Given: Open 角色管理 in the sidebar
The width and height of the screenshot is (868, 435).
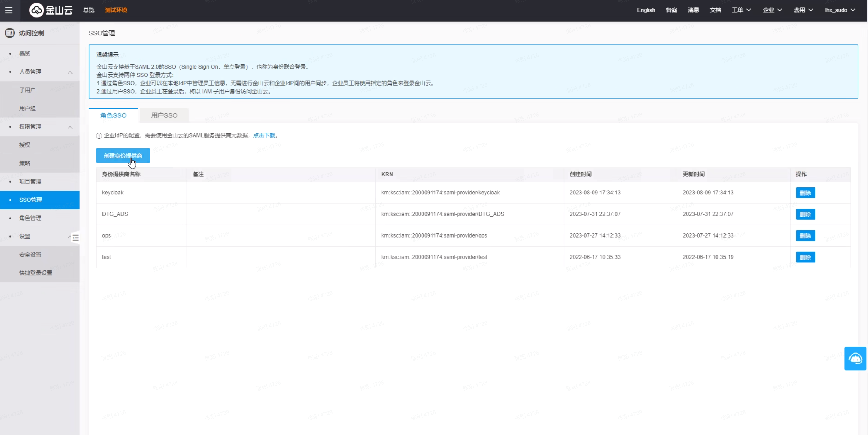Looking at the screenshot, I should coord(30,218).
